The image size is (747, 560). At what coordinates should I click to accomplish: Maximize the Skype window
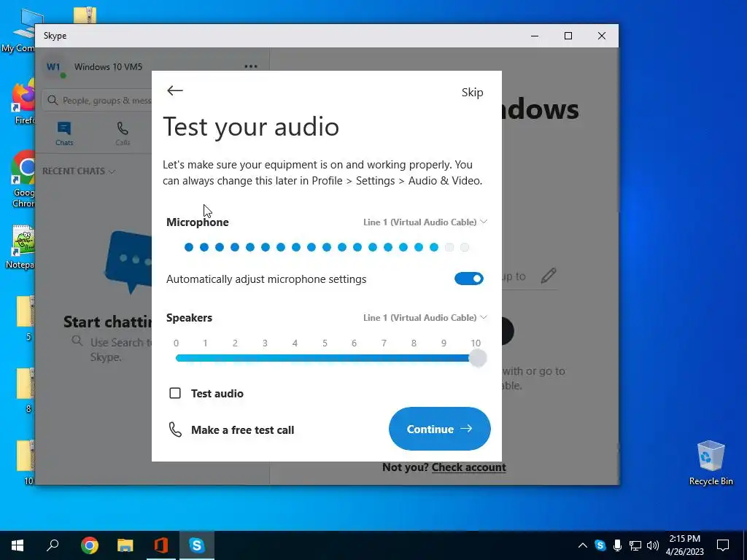[x=568, y=36]
